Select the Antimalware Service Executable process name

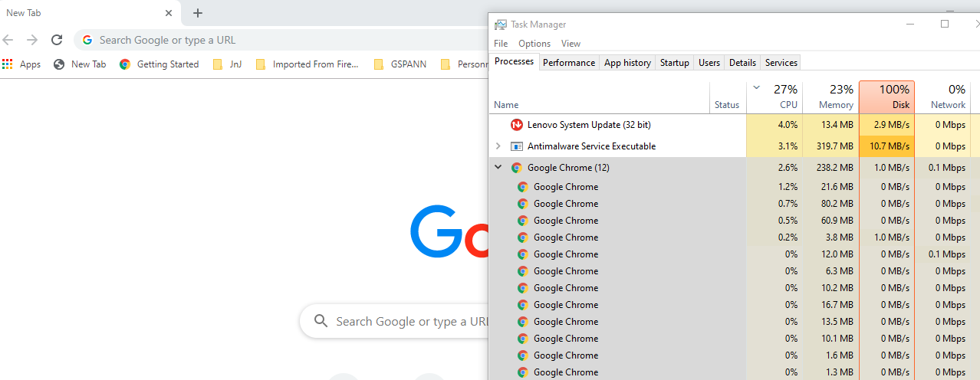pos(591,146)
